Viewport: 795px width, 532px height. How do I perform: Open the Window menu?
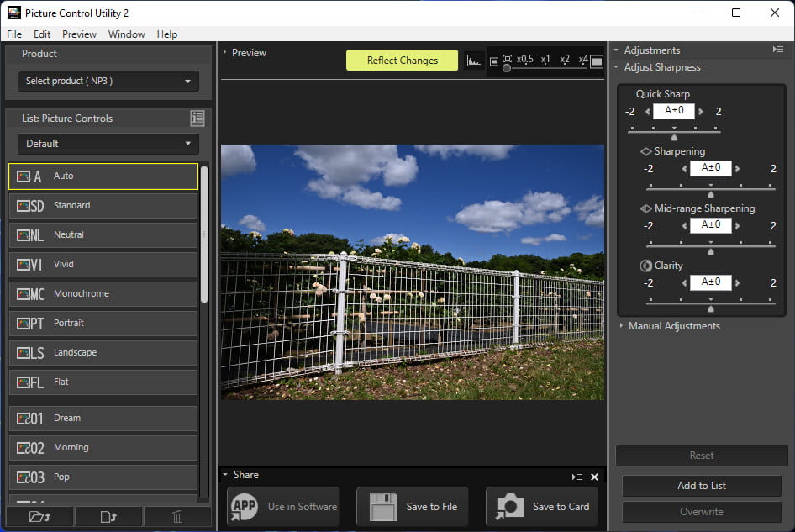126,34
